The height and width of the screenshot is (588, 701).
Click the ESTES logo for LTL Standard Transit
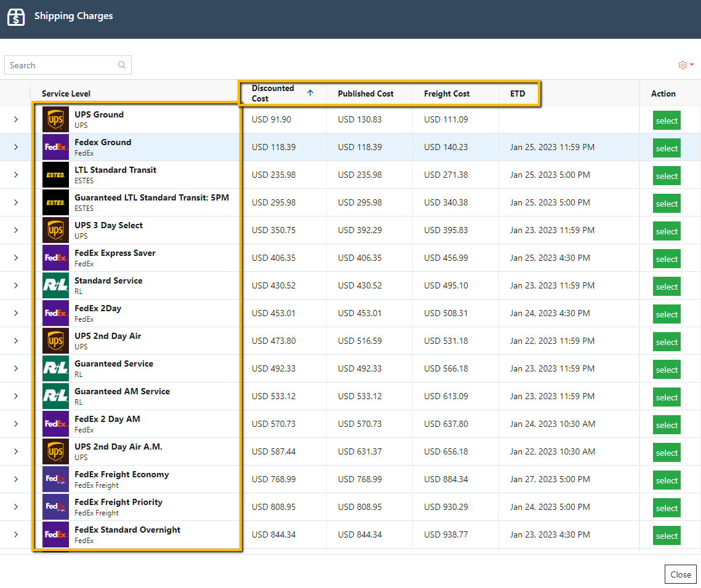[55, 175]
